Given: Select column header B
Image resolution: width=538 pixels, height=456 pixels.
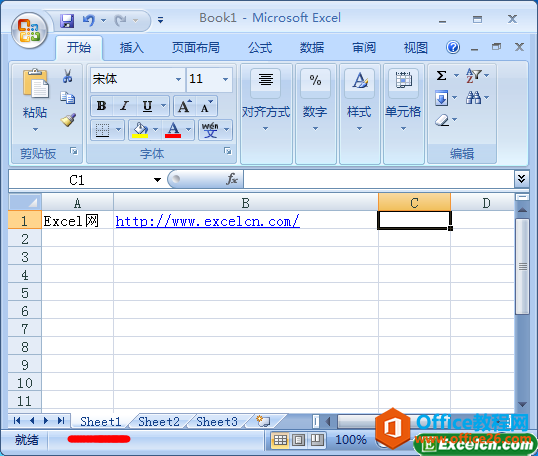Looking at the screenshot, I should (x=246, y=203).
